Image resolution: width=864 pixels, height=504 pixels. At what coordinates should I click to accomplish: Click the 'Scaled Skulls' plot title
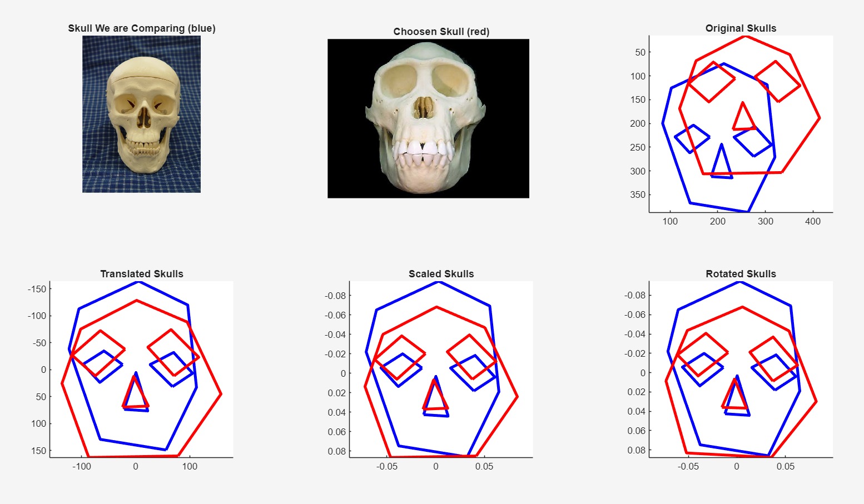(x=441, y=274)
